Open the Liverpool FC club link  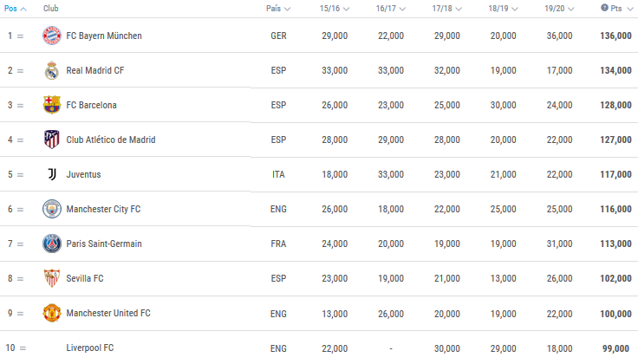click(x=90, y=348)
